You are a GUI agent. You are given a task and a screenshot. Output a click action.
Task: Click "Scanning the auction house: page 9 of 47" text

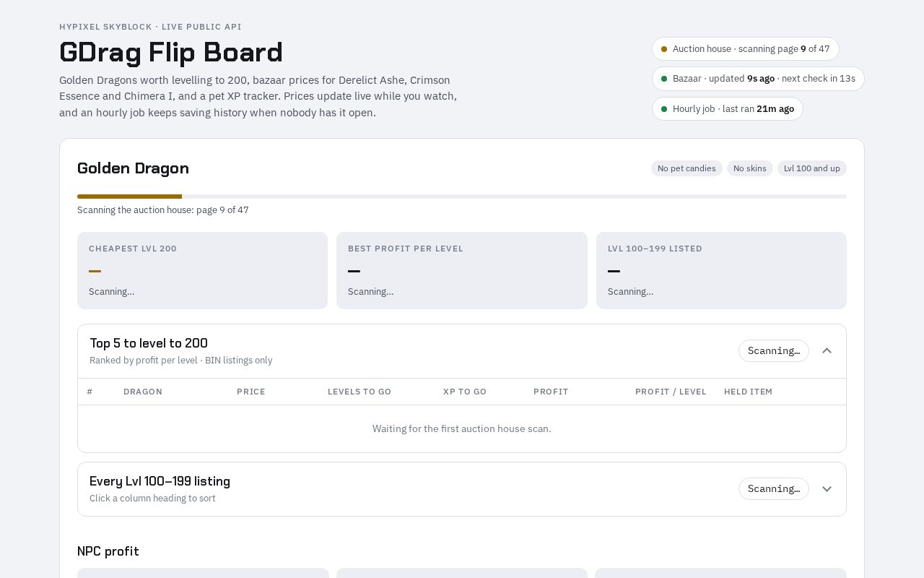tap(163, 210)
